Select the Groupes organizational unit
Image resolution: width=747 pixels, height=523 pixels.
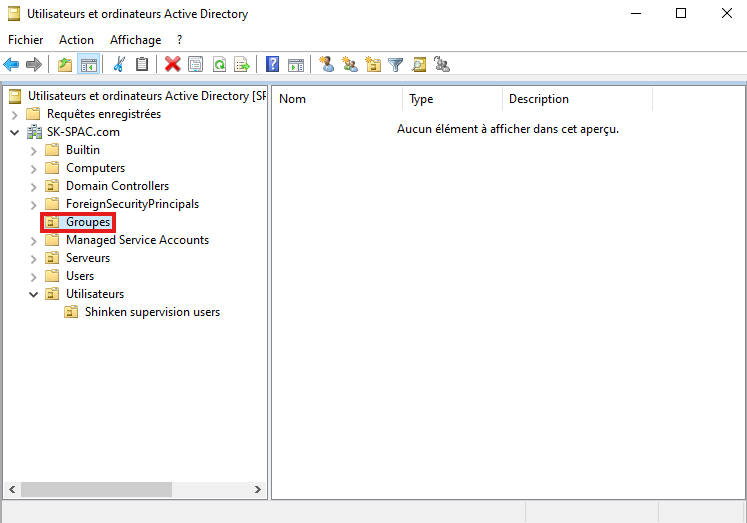coord(88,222)
